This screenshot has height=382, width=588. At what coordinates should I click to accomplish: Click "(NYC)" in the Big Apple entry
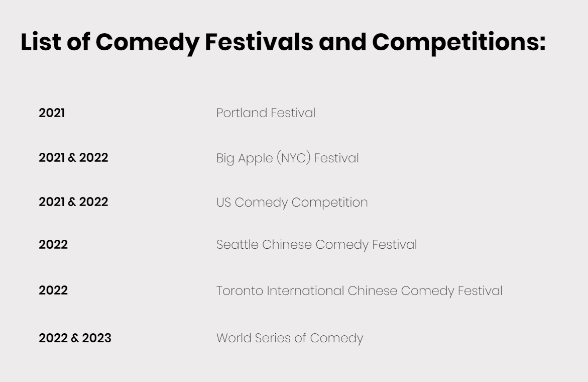(300, 158)
